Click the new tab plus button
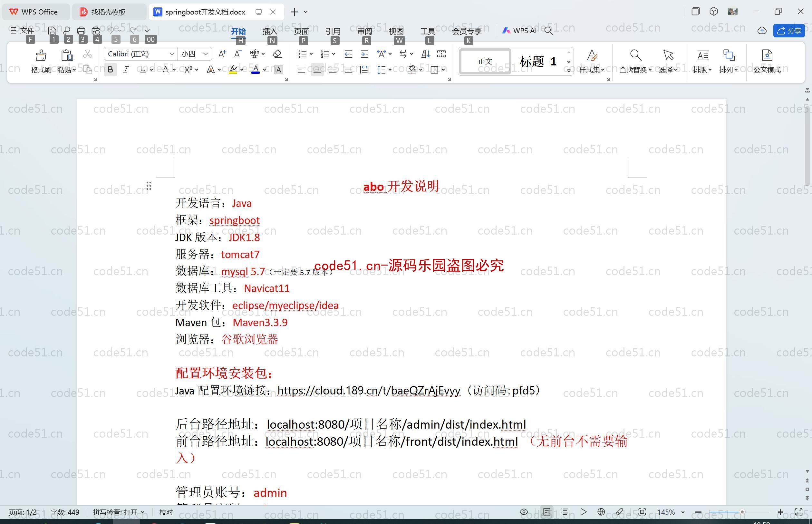812x524 pixels. tap(294, 12)
